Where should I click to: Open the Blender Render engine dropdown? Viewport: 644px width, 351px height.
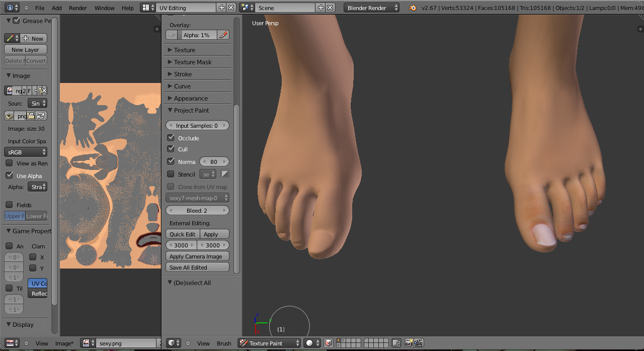[372, 8]
